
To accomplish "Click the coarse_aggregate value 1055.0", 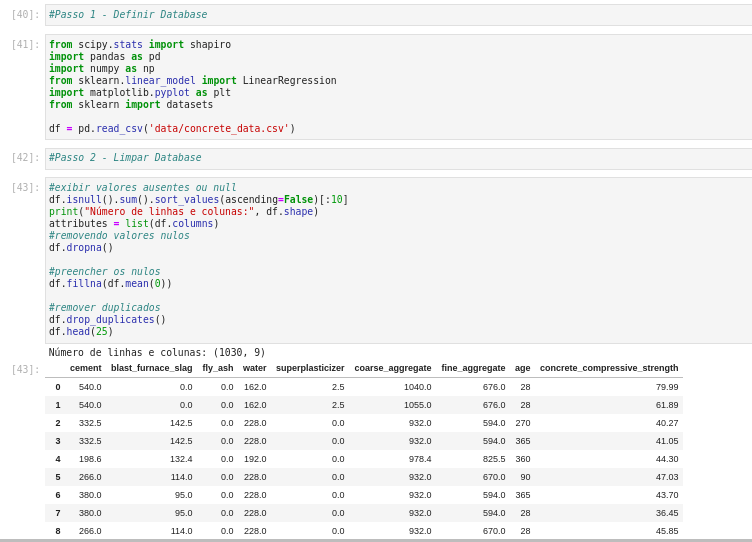I will click(418, 405).
